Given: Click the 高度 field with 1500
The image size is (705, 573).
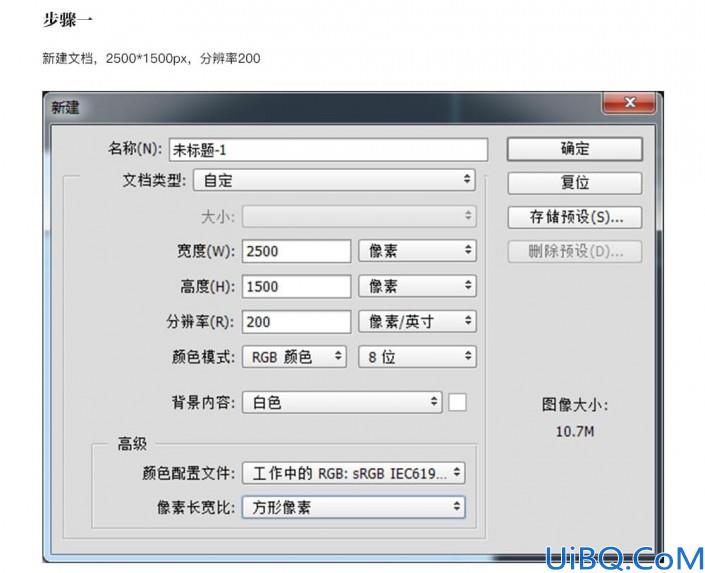Looking at the screenshot, I should coord(296,286).
